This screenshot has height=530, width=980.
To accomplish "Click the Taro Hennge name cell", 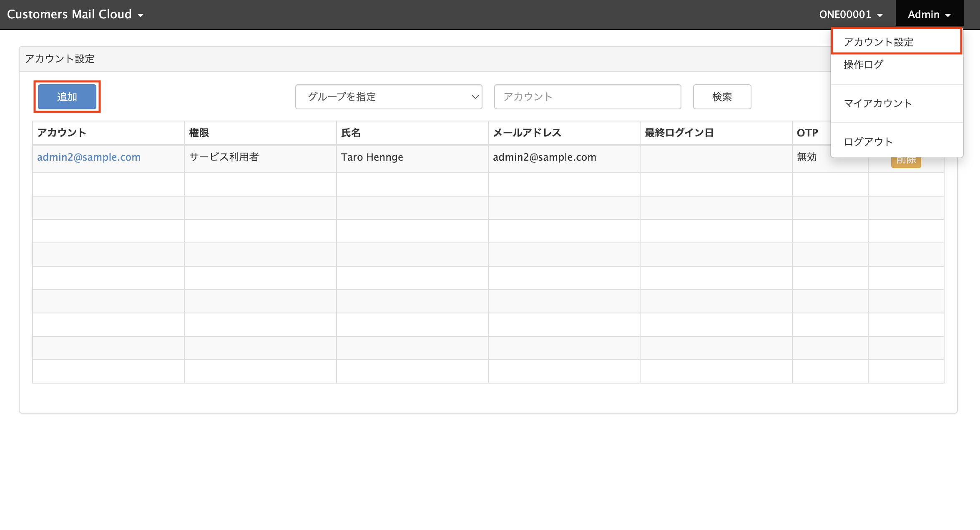I will (412, 159).
